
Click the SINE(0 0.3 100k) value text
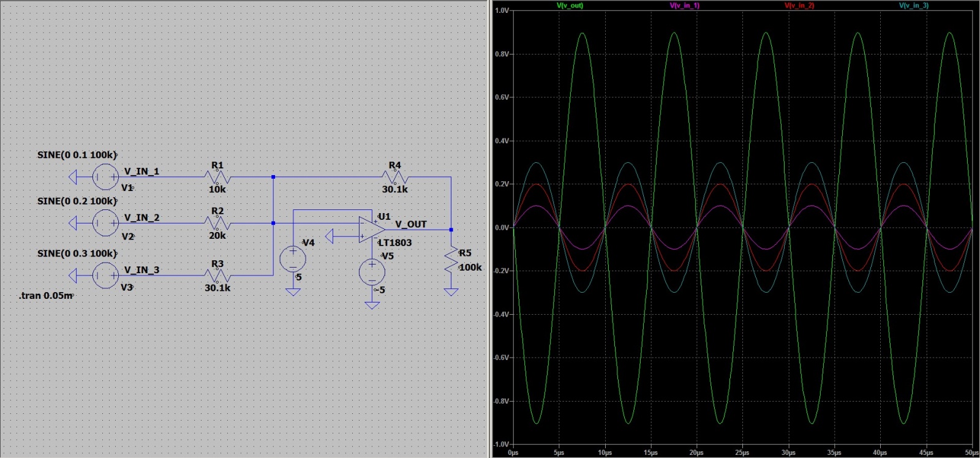(x=77, y=253)
